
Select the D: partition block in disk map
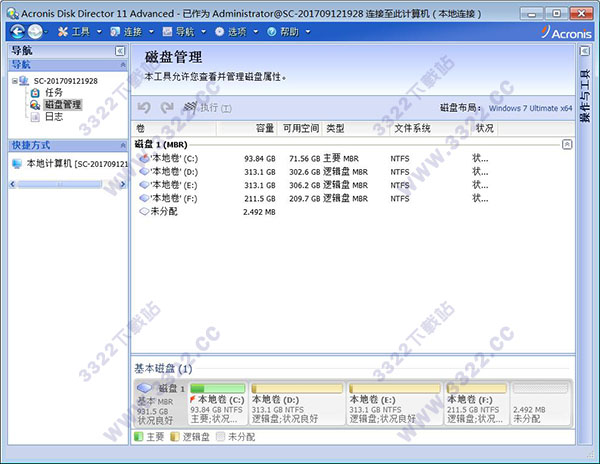click(297, 404)
